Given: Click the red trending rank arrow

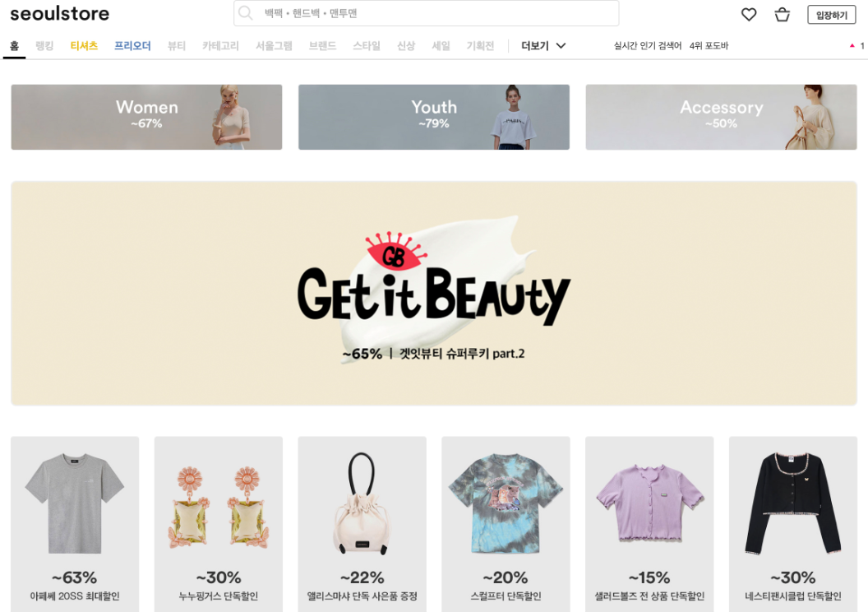Looking at the screenshot, I should (852, 46).
